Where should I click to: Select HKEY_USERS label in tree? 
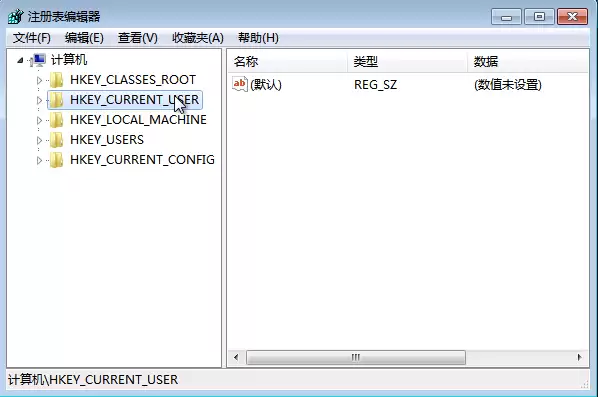pyautogui.click(x=107, y=140)
